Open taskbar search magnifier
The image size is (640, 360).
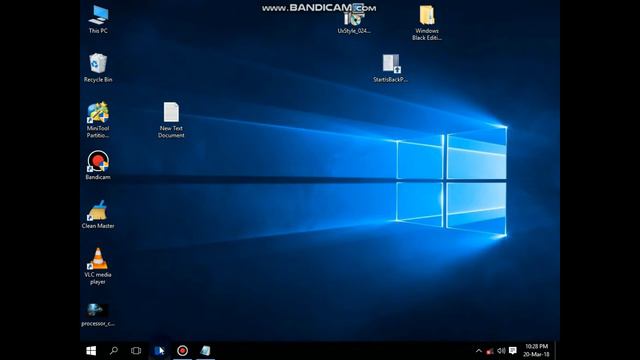(114, 351)
